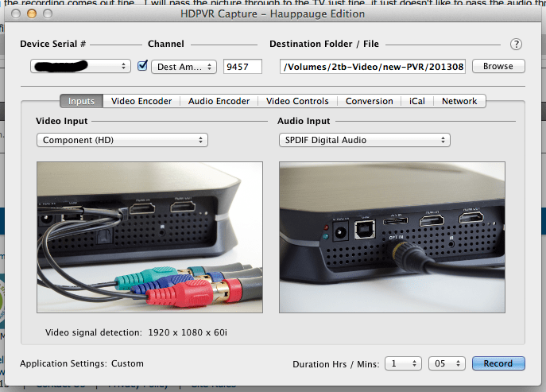The height and width of the screenshot is (392, 546).
Task: Click the channel number field 9457
Action: pyautogui.click(x=242, y=67)
